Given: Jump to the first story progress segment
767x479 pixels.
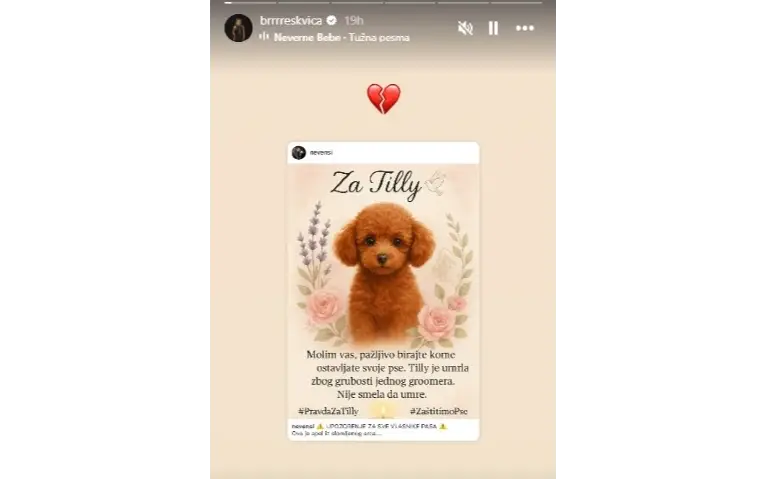Looking at the screenshot, I should pyautogui.click(x=250, y=2).
